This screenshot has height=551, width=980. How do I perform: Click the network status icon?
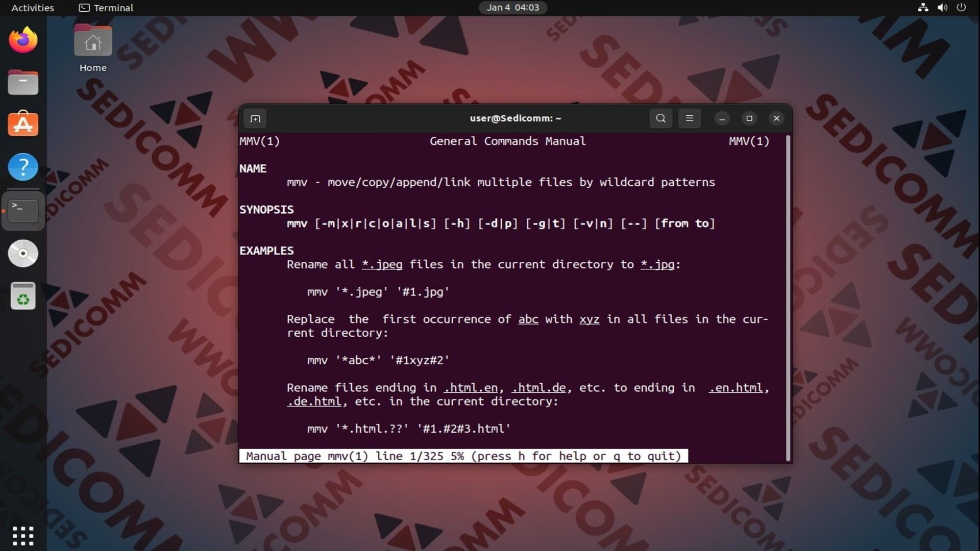pyautogui.click(x=923, y=8)
